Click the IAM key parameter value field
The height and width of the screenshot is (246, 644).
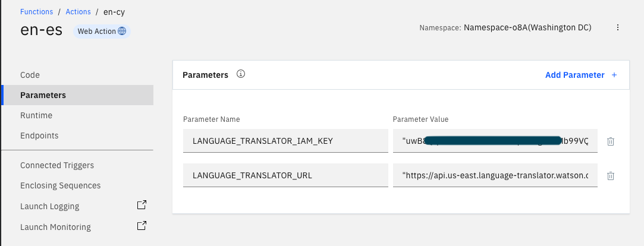[495, 141]
